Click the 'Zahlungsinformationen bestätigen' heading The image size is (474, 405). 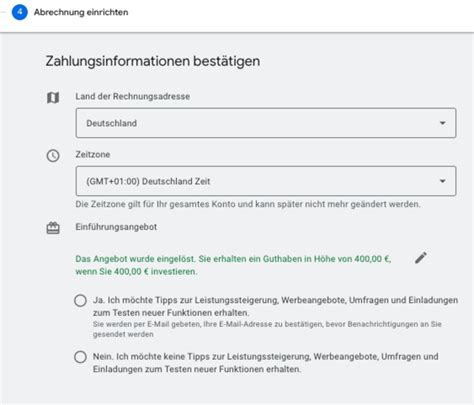pyautogui.click(x=153, y=61)
